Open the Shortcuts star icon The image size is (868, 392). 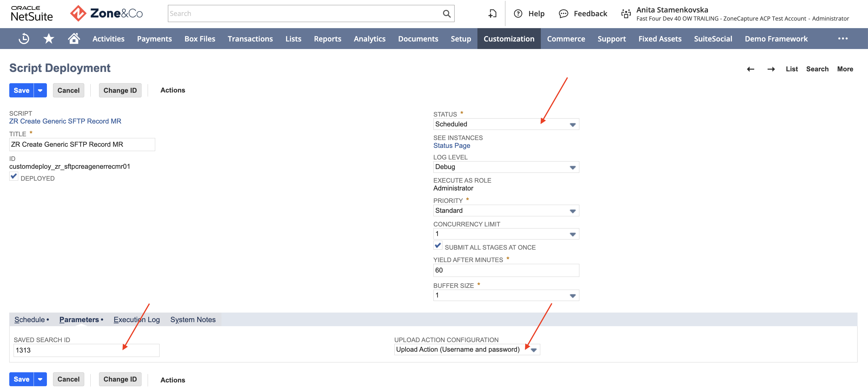click(49, 39)
